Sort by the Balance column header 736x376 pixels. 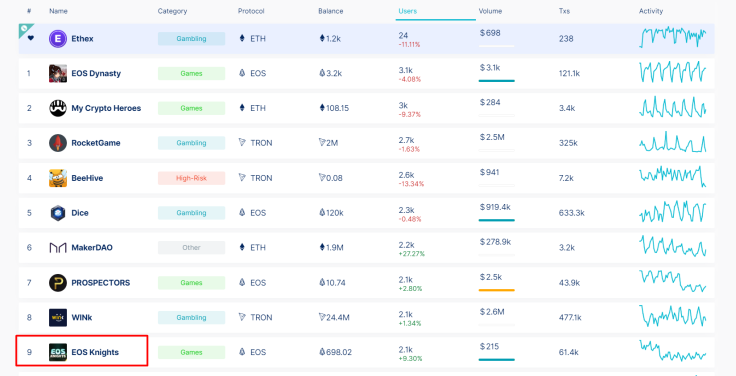[x=330, y=11]
